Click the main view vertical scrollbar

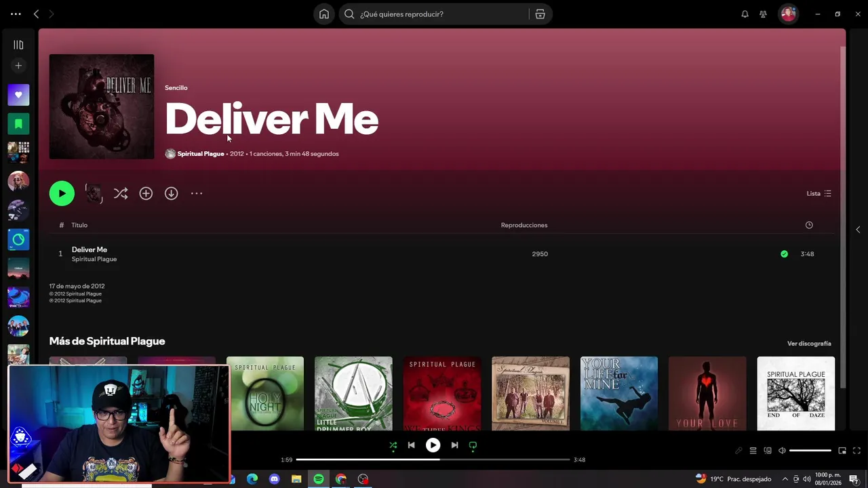click(843, 217)
